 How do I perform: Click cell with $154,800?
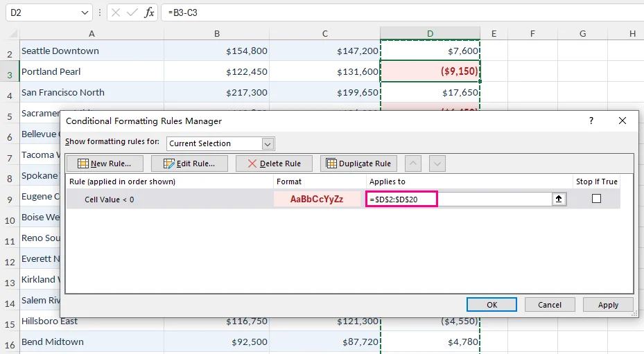217,51
